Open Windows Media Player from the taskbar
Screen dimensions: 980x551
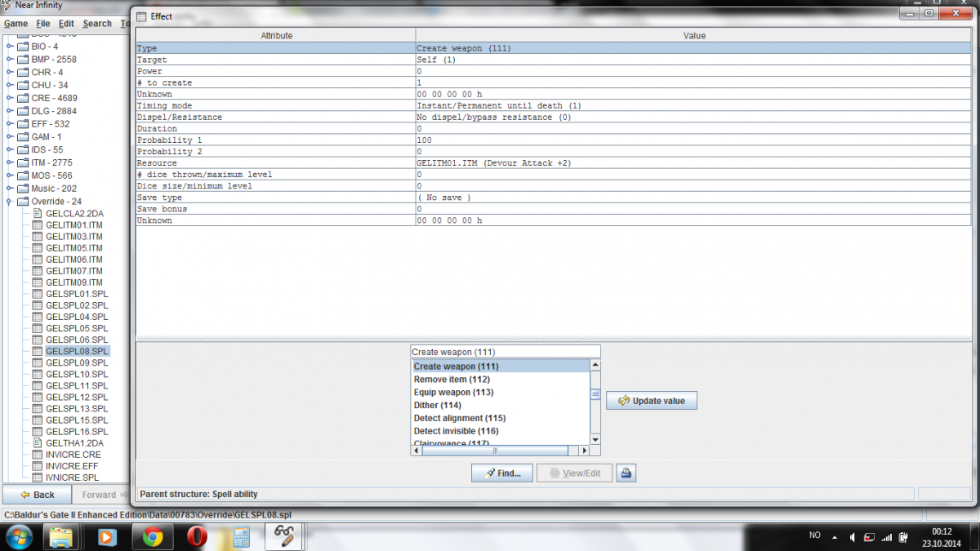(x=107, y=537)
